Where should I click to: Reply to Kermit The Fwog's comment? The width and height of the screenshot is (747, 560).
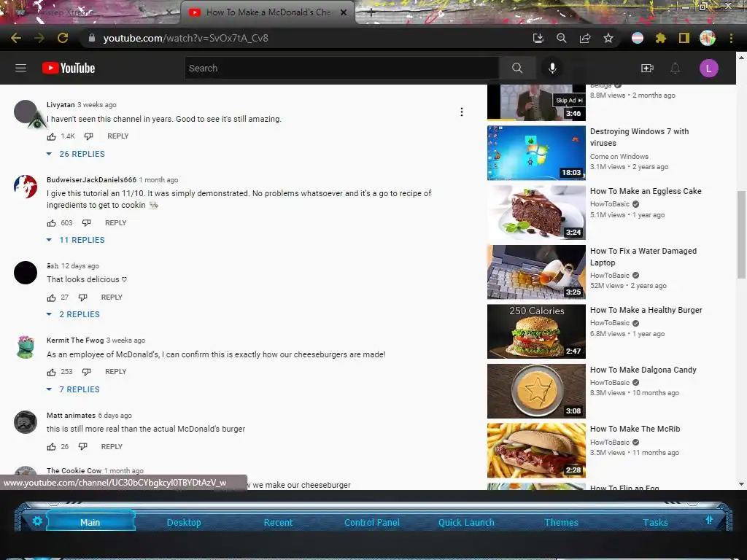pyautogui.click(x=116, y=371)
